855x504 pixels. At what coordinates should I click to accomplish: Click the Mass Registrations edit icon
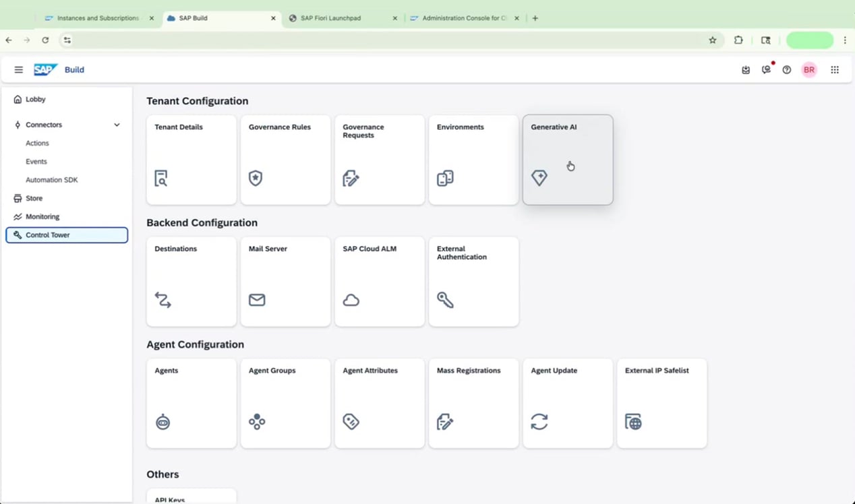[445, 422]
